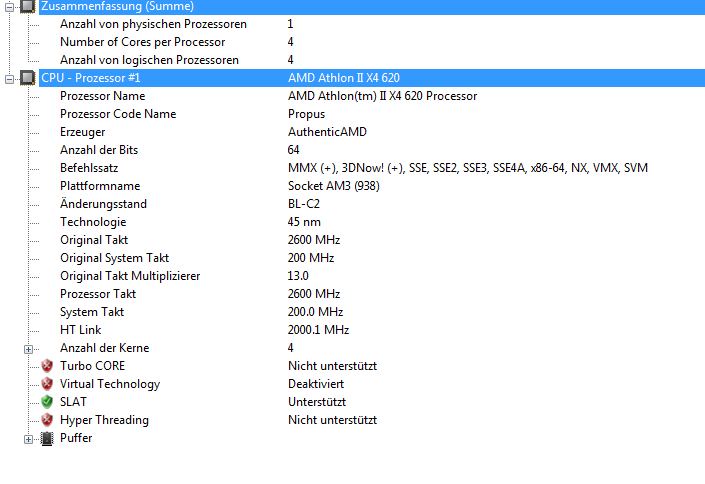Select the Virtual Technology row label
Image resolution: width=705 pixels, height=484 pixels.
[110, 384]
